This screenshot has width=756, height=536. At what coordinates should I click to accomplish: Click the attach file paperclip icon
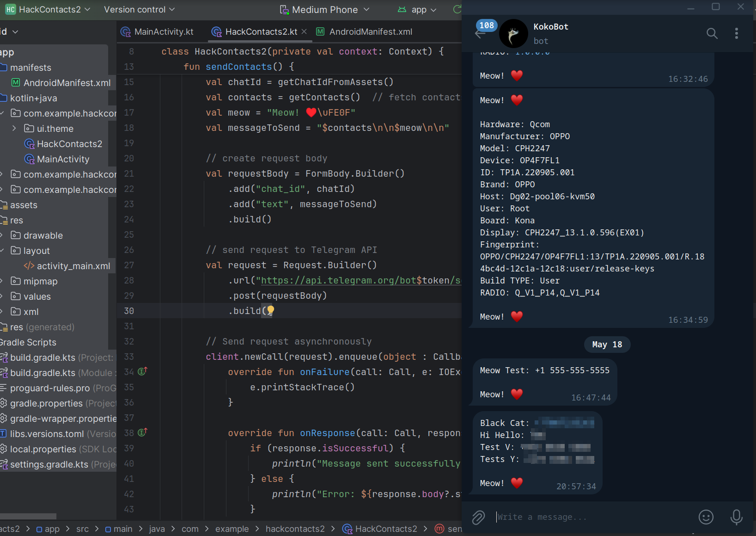point(478,517)
